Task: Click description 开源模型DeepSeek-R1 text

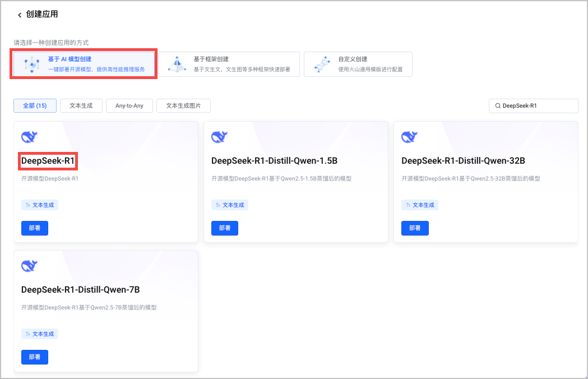Action: click(x=50, y=179)
